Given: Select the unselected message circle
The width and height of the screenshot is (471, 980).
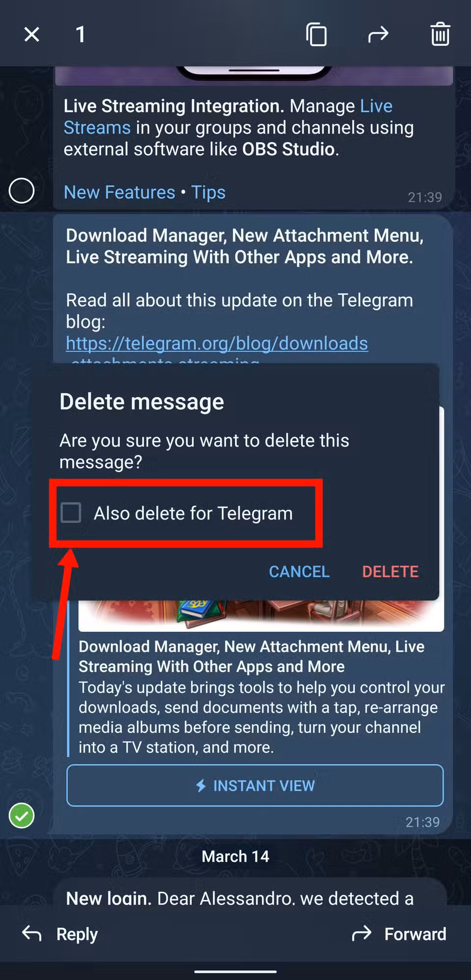Looking at the screenshot, I should (x=22, y=191).
